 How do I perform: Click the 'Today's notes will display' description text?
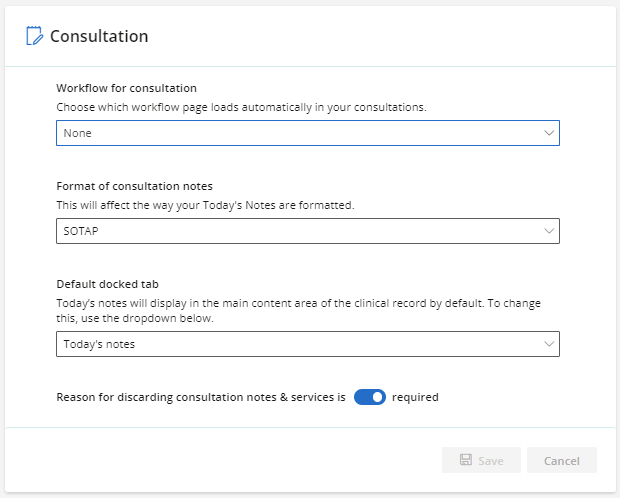pos(299,311)
